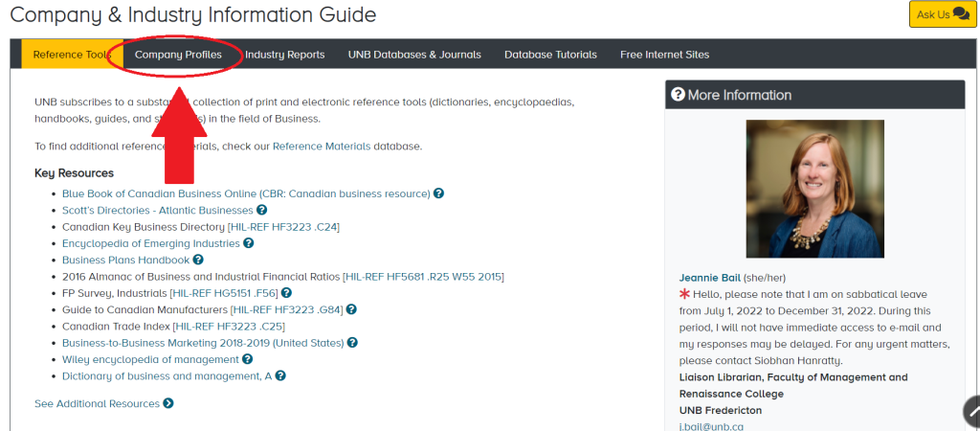Open Wiley encyclopedia of management link
Screen dimensions: 980x431
pos(150,359)
